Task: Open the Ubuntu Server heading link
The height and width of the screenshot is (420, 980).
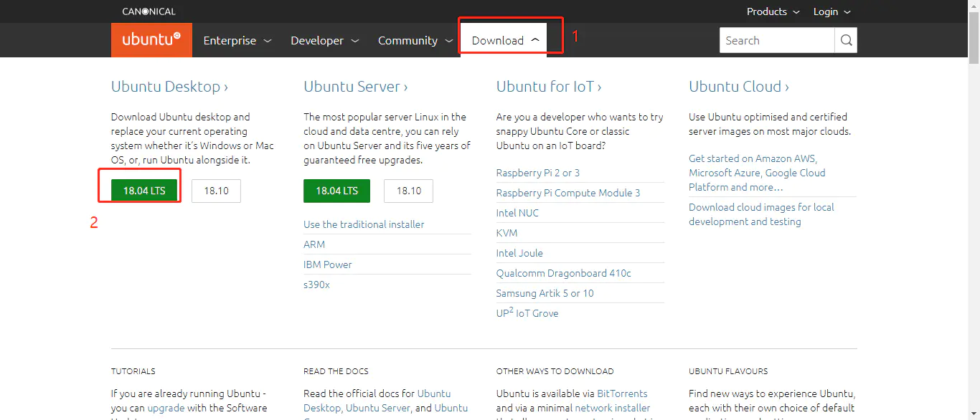Action: coord(355,87)
